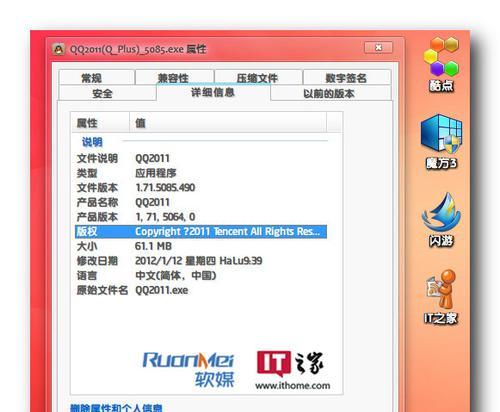The width and height of the screenshot is (500, 412).
Task: Click the RuanMei 软媒 logo
Action: coord(188,369)
